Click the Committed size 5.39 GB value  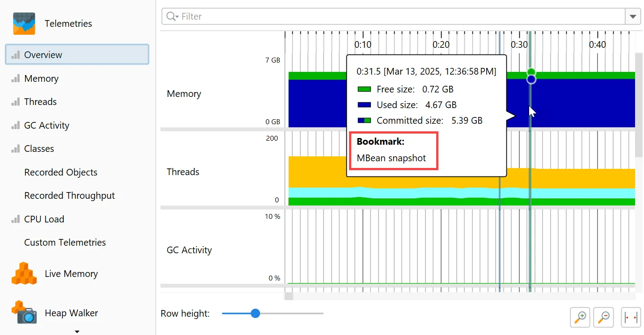pyautogui.click(x=467, y=121)
